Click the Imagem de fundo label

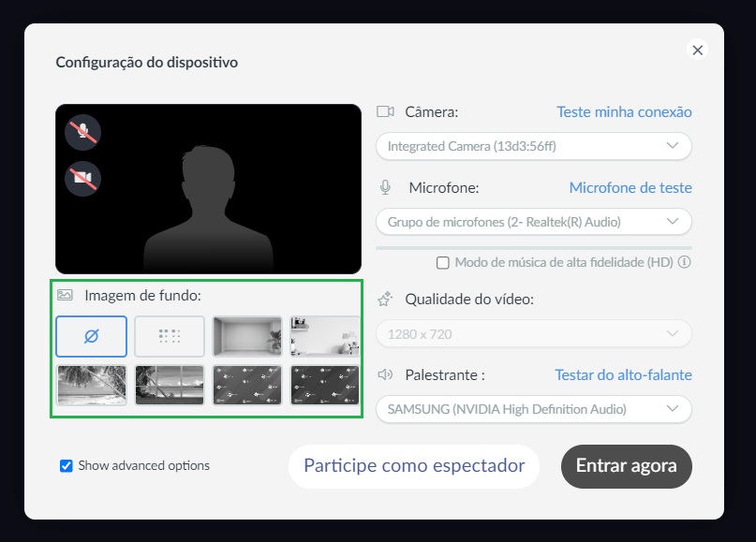click(x=142, y=295)
